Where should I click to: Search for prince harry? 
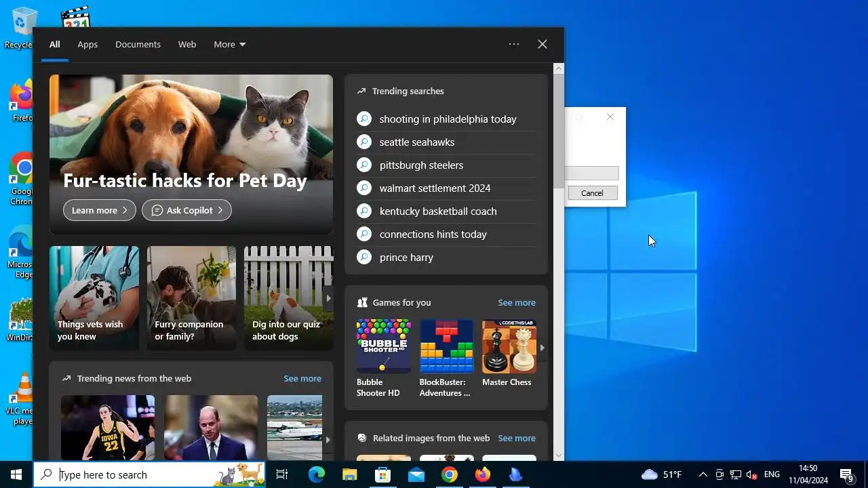pyautogui.click(x=446, y=258)
